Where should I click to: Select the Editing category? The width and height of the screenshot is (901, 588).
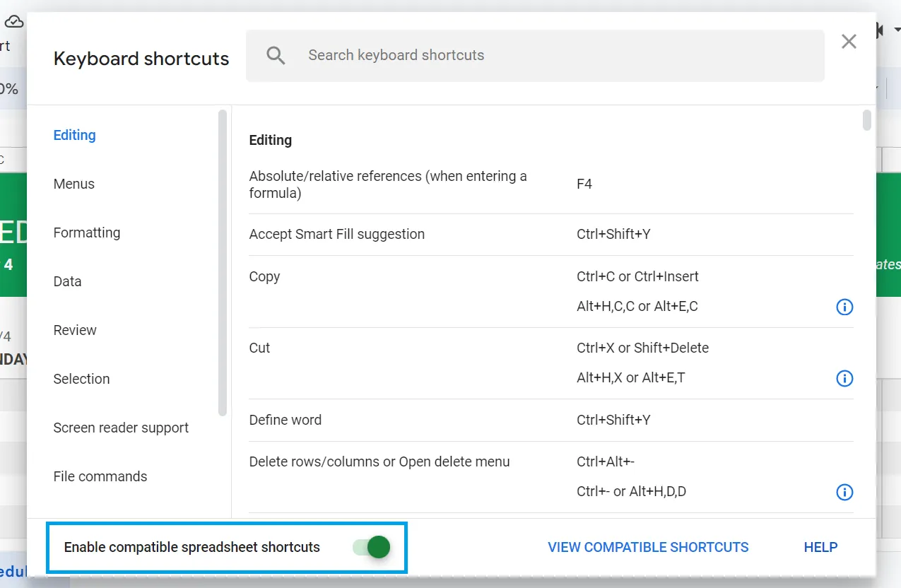[74, 135]
